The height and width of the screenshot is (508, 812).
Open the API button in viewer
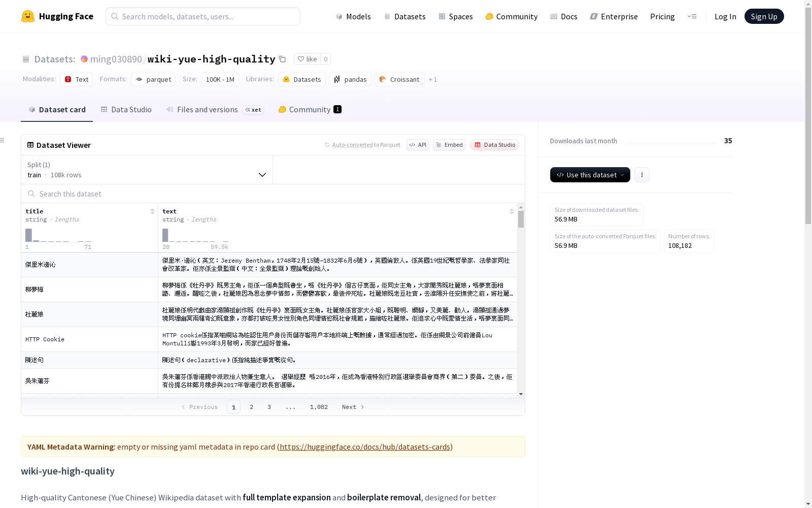pyautogui.click(x=418, y=145)
